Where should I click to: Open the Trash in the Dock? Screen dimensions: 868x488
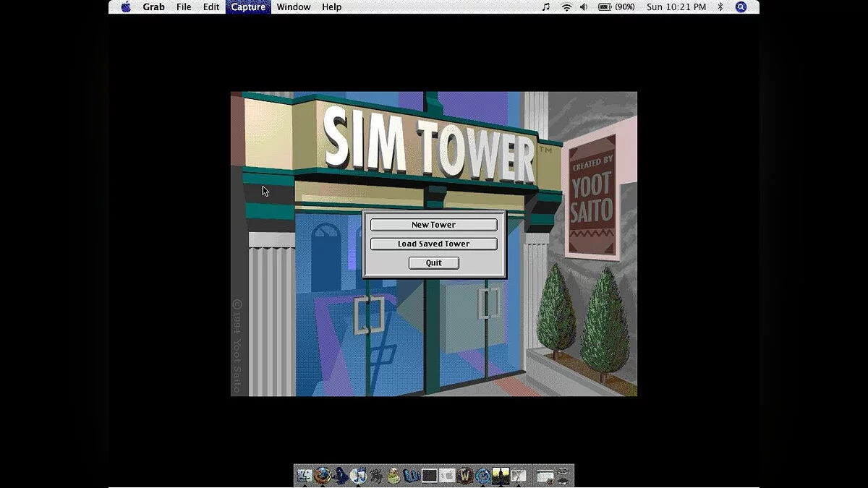click(x=563, y=476)
